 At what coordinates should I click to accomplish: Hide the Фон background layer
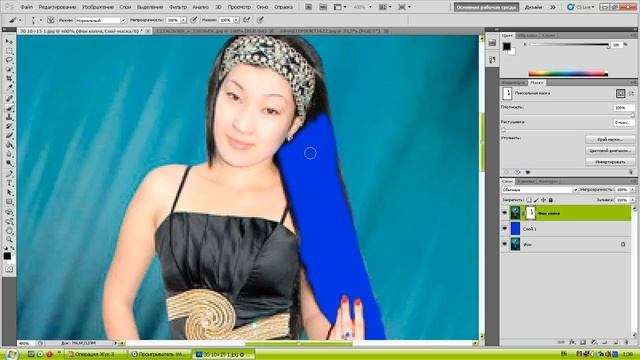[x=505, y=244]
